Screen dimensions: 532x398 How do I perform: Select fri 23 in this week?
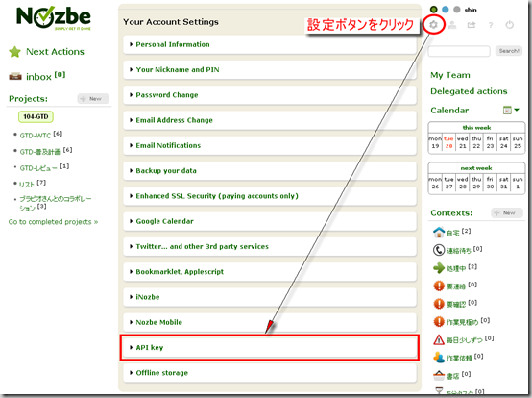tap(490, 142)
